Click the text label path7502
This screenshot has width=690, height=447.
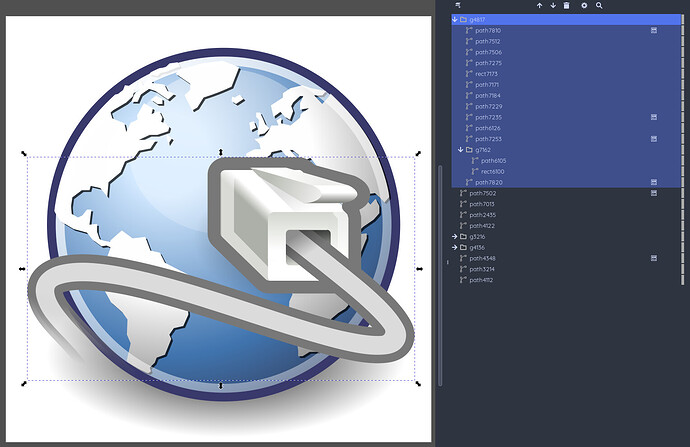coord(483,193)
